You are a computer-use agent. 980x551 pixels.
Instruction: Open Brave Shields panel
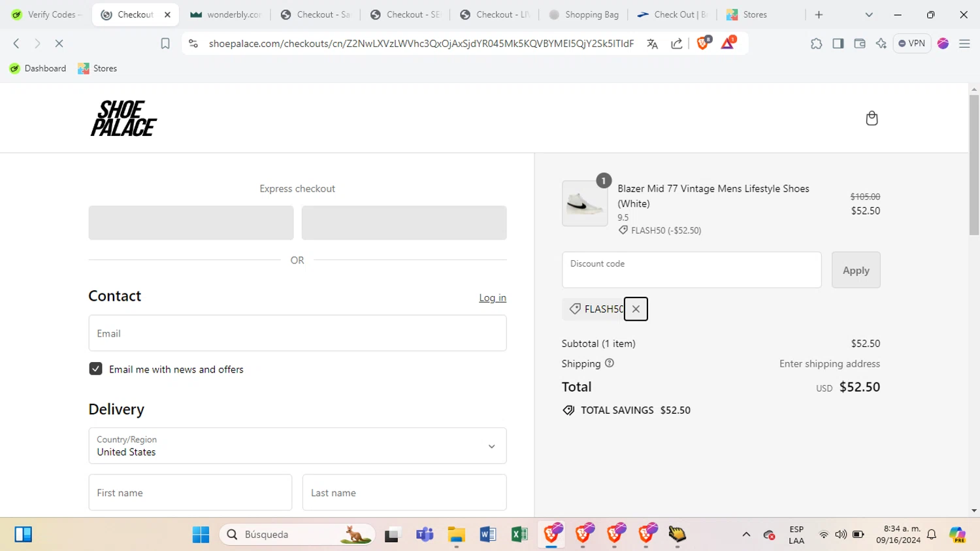[703, 43]
